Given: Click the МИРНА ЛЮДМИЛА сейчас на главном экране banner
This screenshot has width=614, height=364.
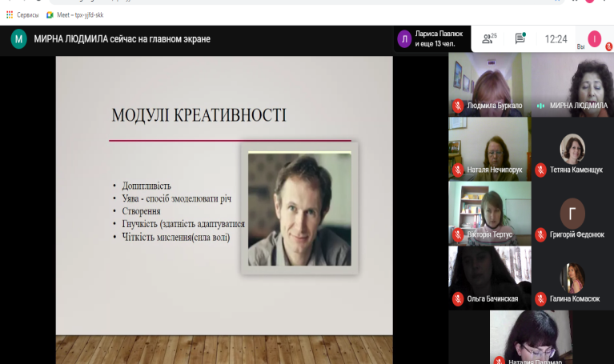Looking at the screenshot, I should 122,39.
